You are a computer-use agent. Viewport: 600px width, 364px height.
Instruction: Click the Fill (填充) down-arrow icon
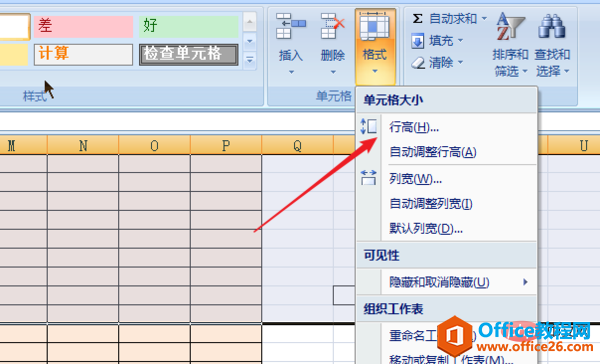pyautogui.click(x=417, y=41)
